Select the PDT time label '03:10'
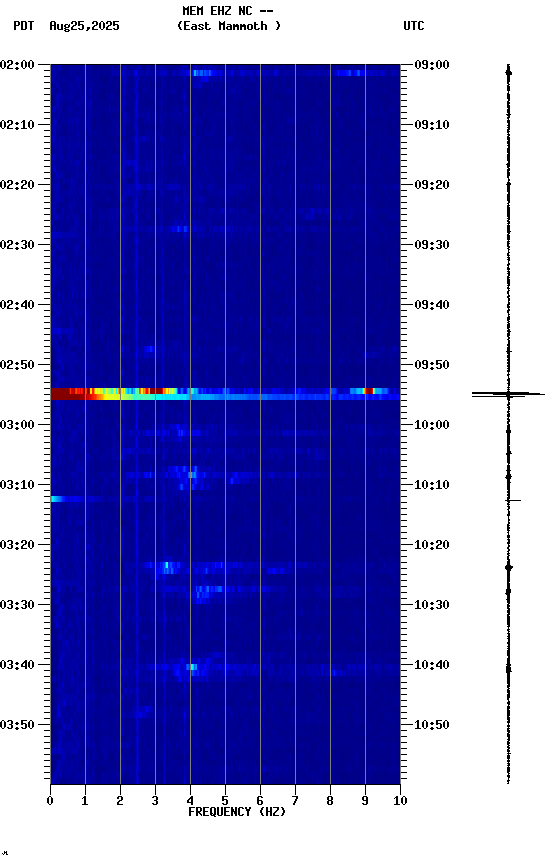 click(x=17, y=485)
